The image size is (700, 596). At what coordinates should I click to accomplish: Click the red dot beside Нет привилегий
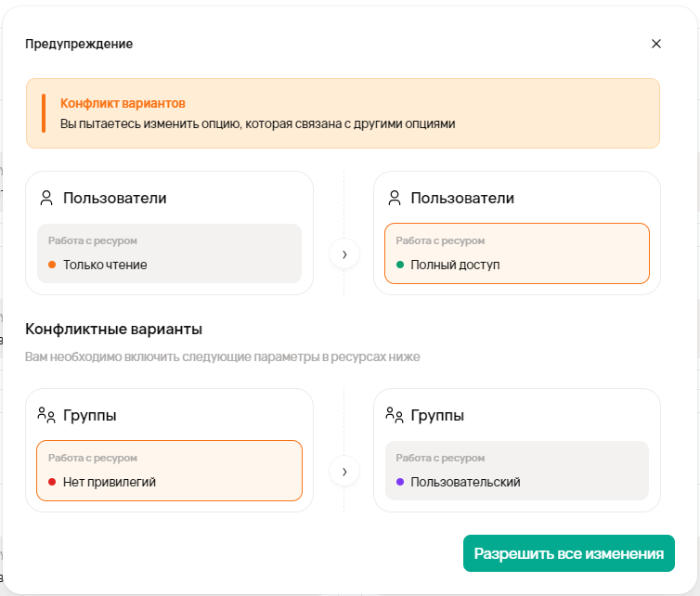(52, 482)
